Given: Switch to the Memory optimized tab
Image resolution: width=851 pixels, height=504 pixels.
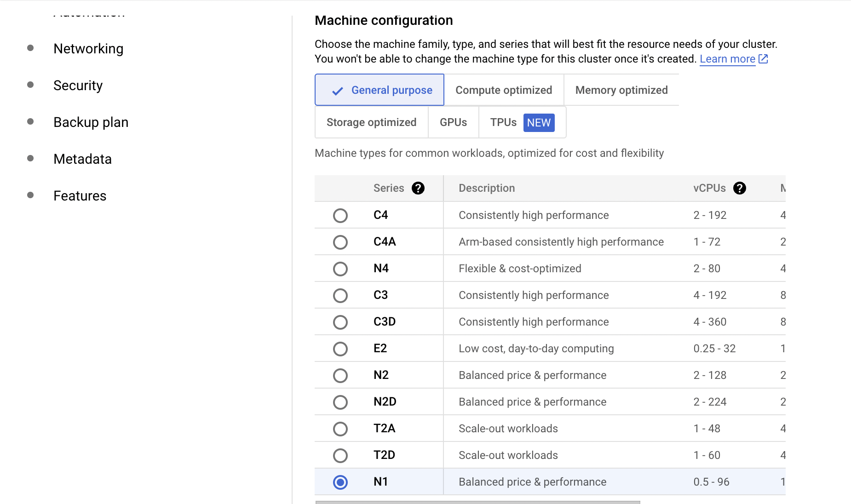Looking at the screenshot, I should [621, 90].
